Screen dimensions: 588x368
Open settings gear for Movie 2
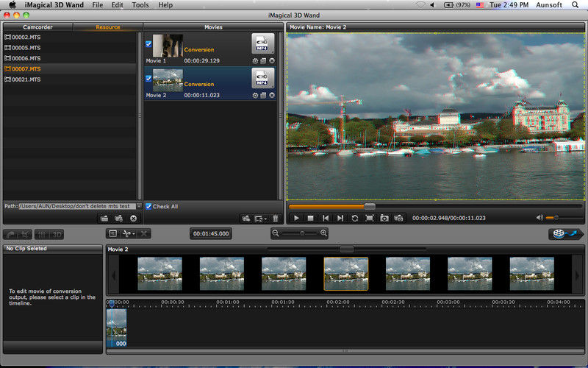255,96
